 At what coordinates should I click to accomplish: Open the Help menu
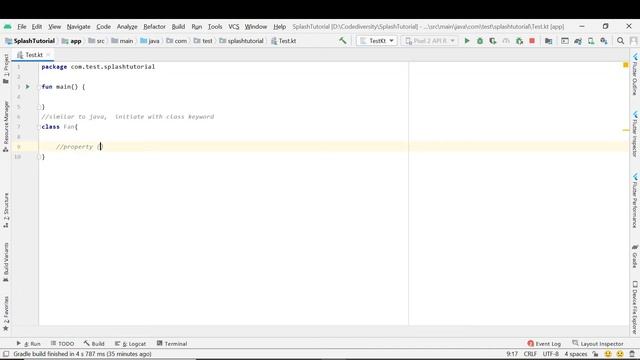tap(279, 27)
